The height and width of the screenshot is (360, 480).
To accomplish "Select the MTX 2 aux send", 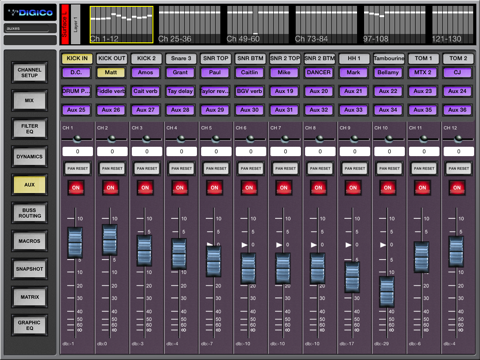I will coord(423,72).
